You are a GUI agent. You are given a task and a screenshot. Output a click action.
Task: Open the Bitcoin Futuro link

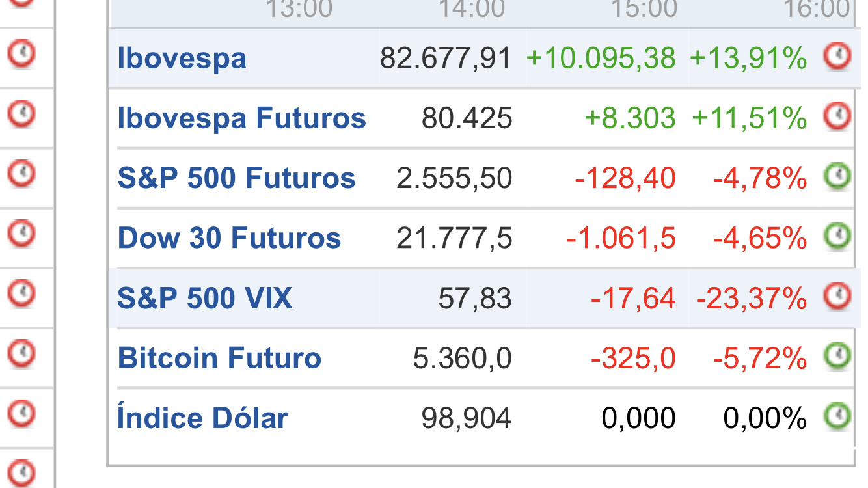219,358
